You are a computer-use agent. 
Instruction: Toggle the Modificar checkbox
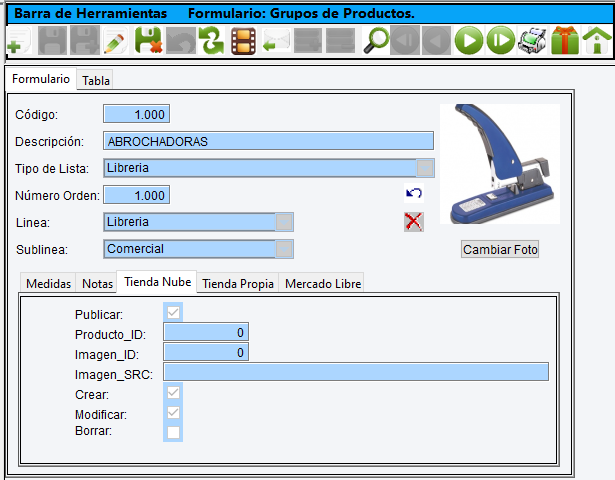(173, 413)
